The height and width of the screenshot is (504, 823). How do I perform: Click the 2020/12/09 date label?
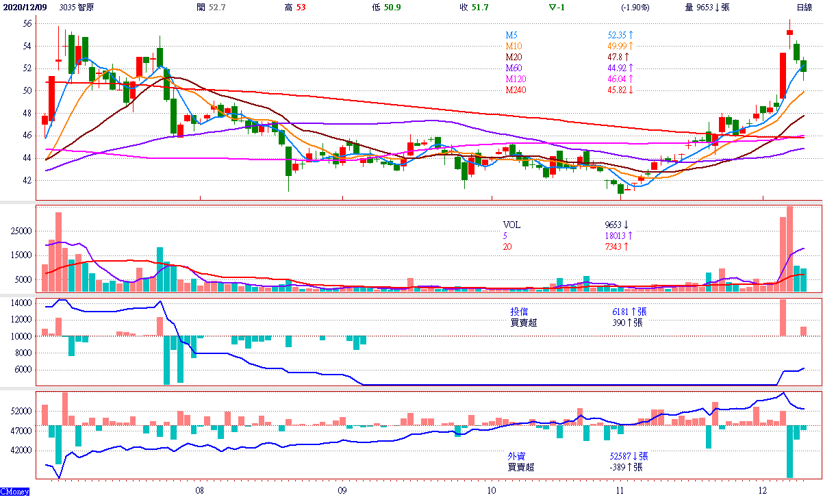(x=25, y=7)
